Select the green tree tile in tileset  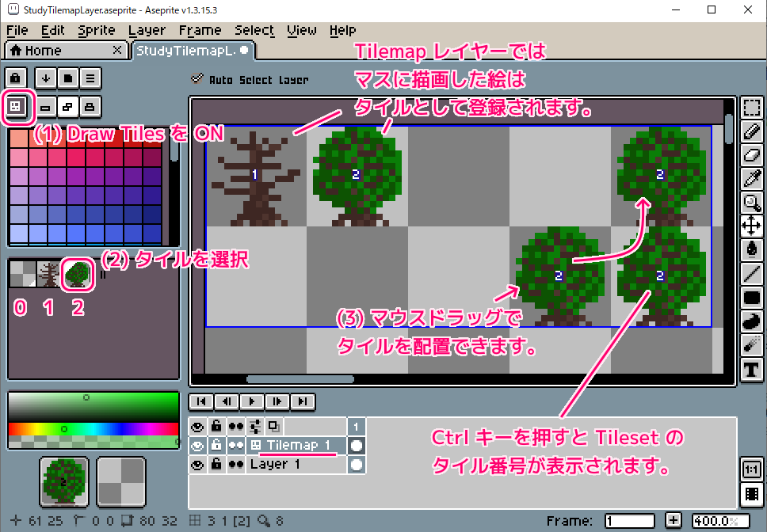[77, 275]
